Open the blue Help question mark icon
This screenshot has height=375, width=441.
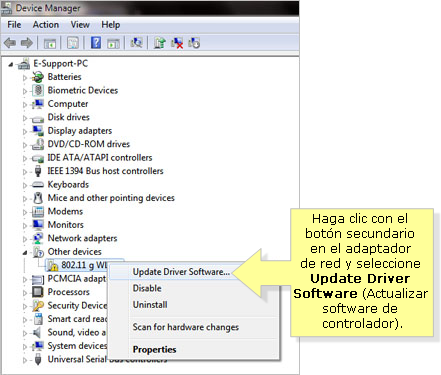(96, 43)
